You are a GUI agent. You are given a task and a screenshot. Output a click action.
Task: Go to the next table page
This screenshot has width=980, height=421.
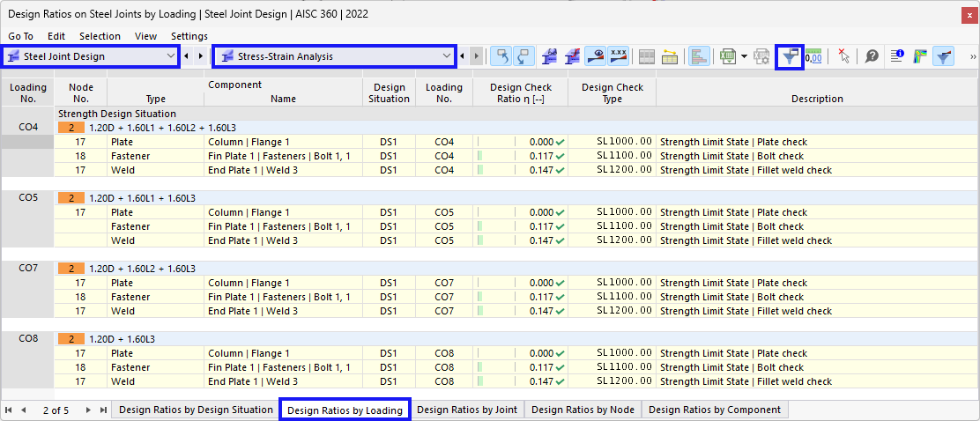[88, 410]
